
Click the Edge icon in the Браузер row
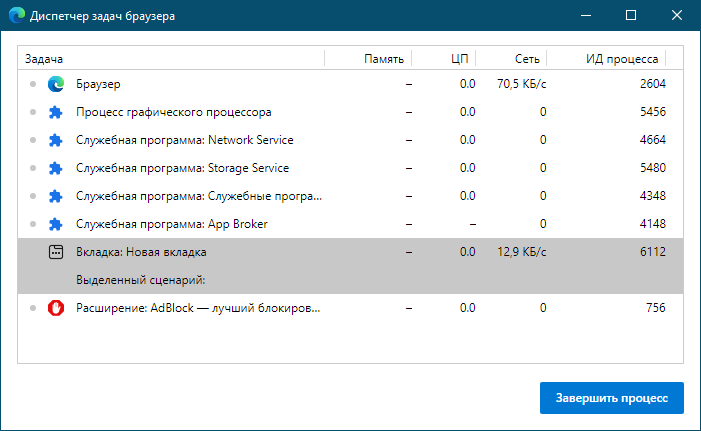tap(56, 84)
